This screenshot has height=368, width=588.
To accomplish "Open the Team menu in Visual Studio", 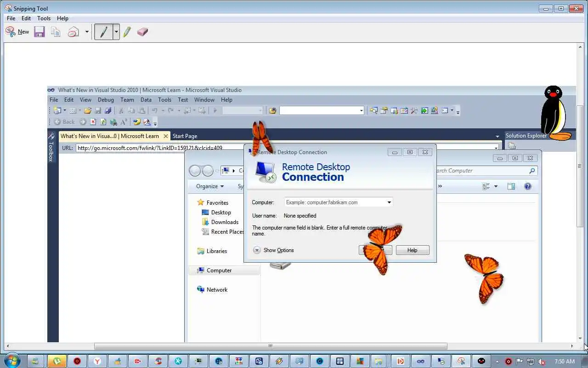I will pyautogui.click(x=127, y=100).
